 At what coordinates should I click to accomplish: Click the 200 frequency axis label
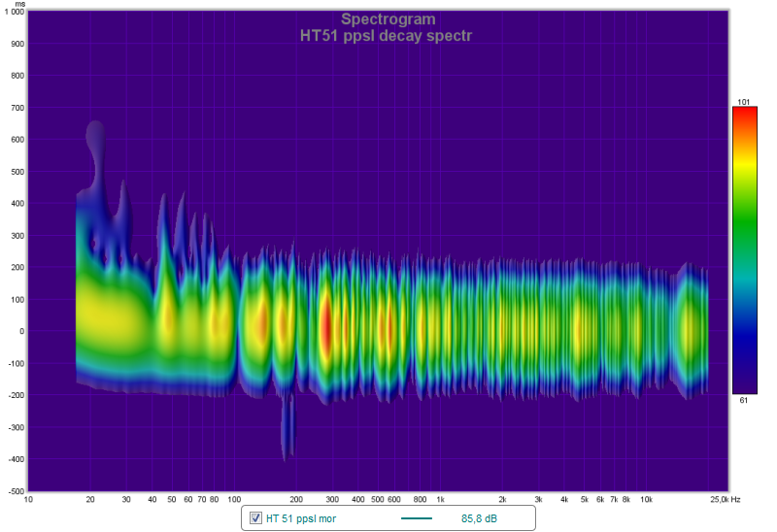296,499
